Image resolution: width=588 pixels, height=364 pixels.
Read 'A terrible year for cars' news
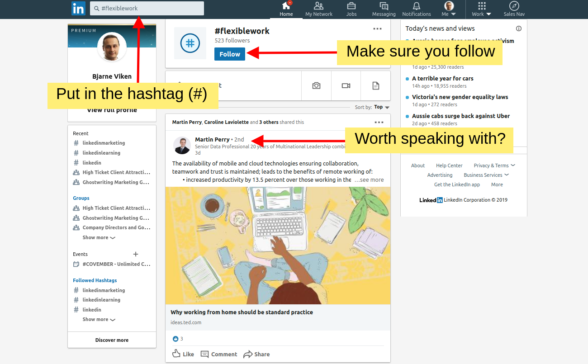coord(443,78)
